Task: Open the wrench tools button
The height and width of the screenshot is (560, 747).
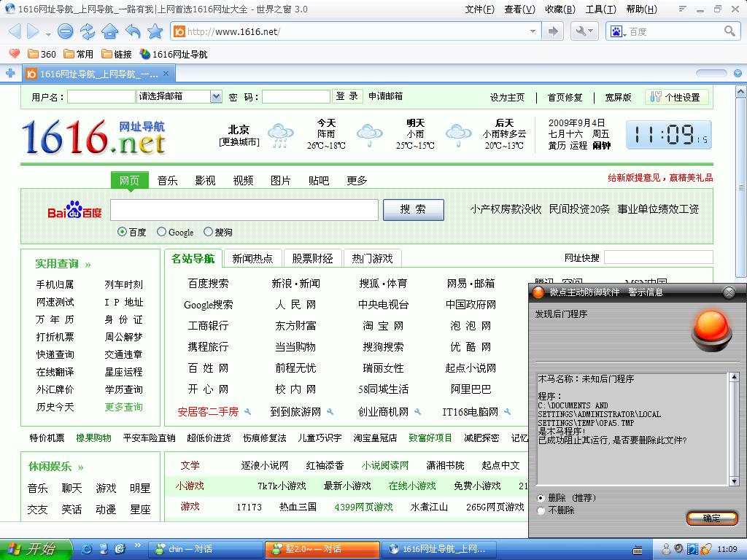Action: point(584,31)
